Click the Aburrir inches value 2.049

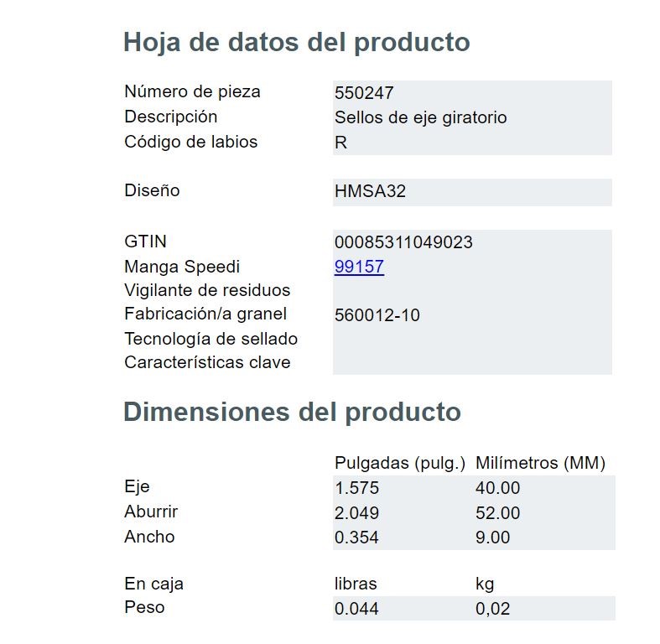tap(357, 512)
